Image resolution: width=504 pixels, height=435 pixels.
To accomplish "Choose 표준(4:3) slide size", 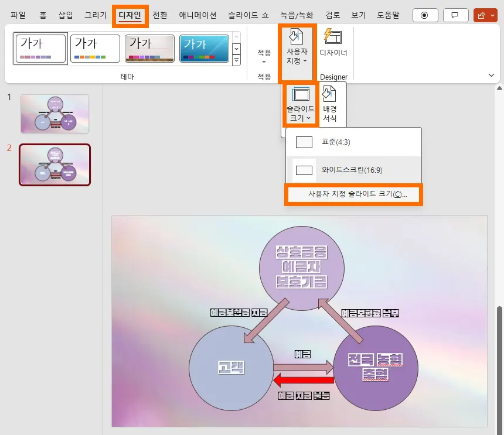I will coord(353,142).
